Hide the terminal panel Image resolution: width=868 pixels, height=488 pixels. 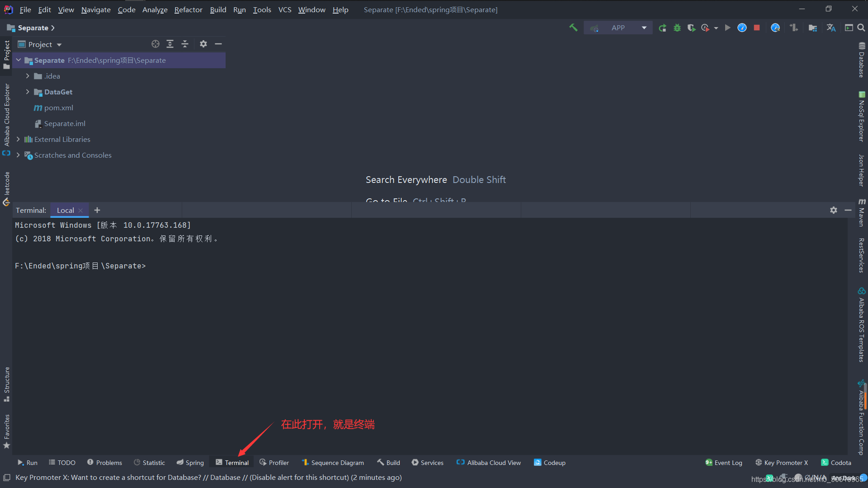(x=848, y=210)
